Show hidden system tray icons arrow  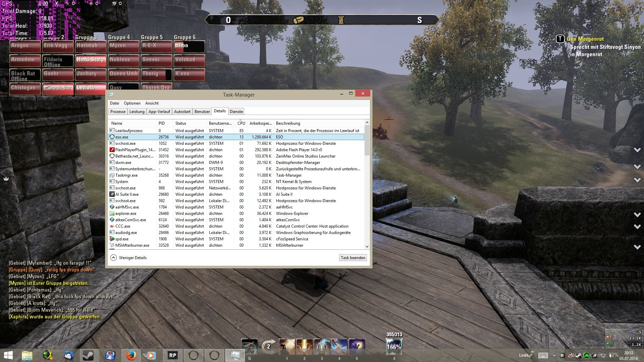click(554, 355)
